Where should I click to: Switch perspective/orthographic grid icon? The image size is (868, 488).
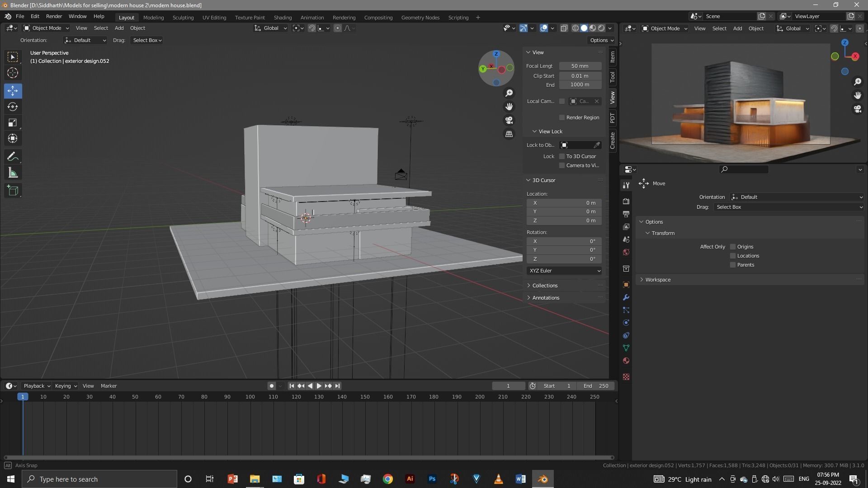click(x=509, y=134)
